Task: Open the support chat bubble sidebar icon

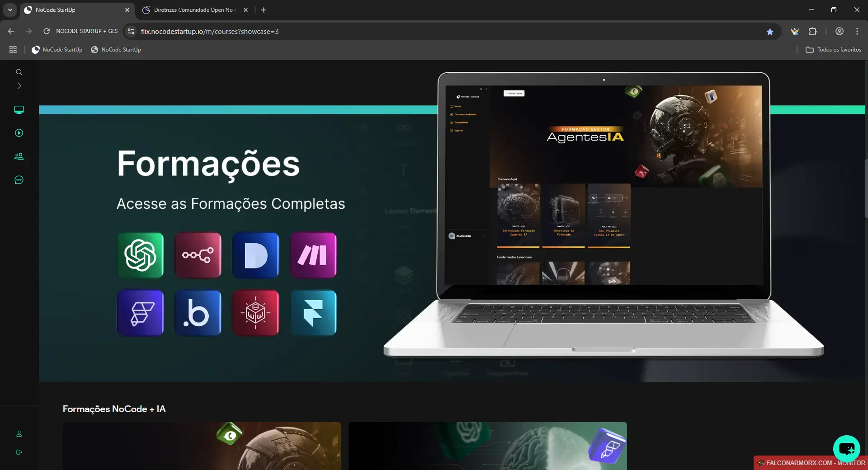Action: pos(19,180)
